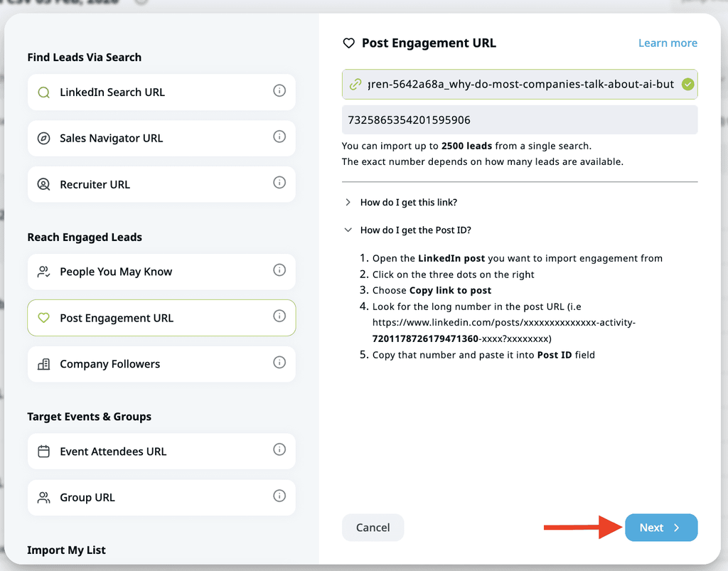Select Group URL option

tap(161, 498)
